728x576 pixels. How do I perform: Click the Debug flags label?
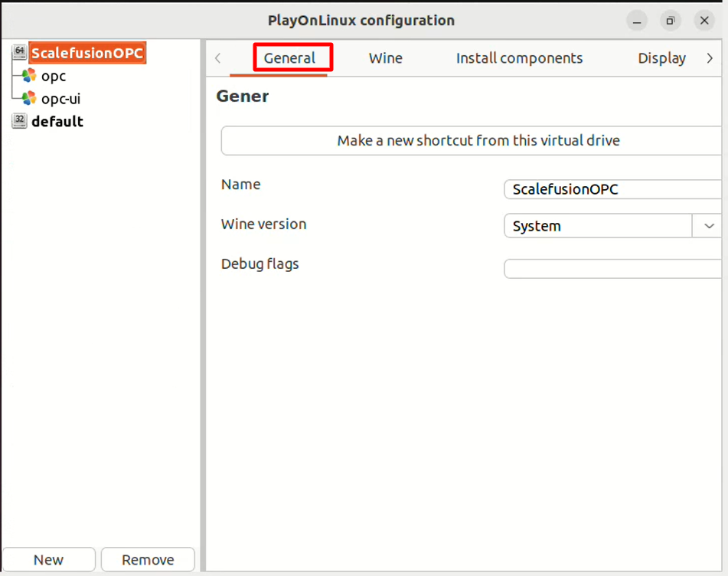click(x=260, y=263)
